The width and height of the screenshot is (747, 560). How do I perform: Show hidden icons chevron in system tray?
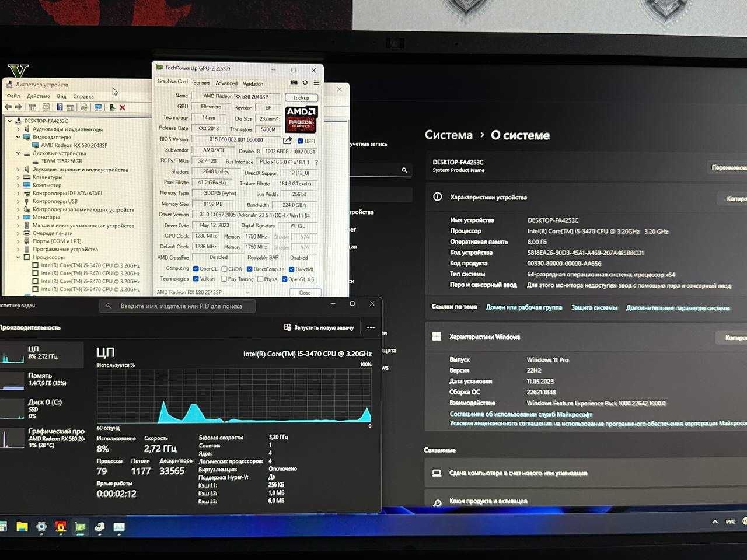(x=715, y=521)
